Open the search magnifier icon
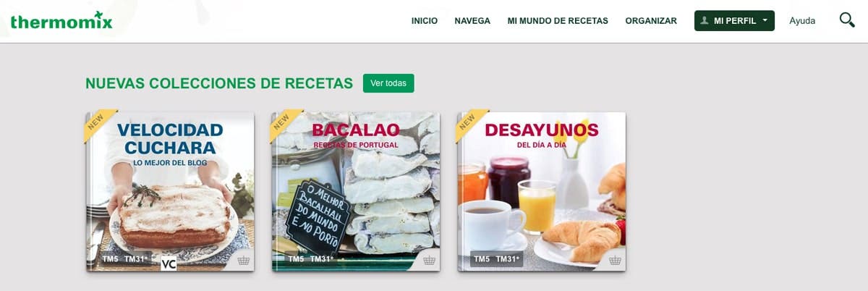 [847, 20]
